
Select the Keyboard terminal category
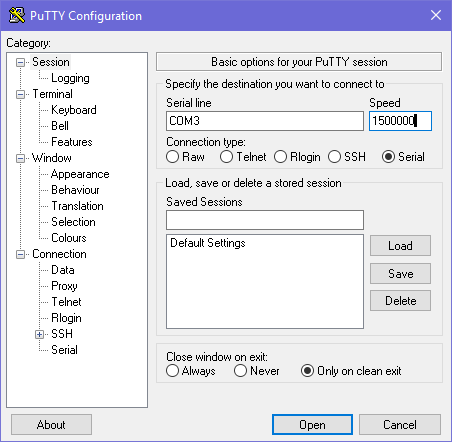pyautogui.click(x=74, y=110)
